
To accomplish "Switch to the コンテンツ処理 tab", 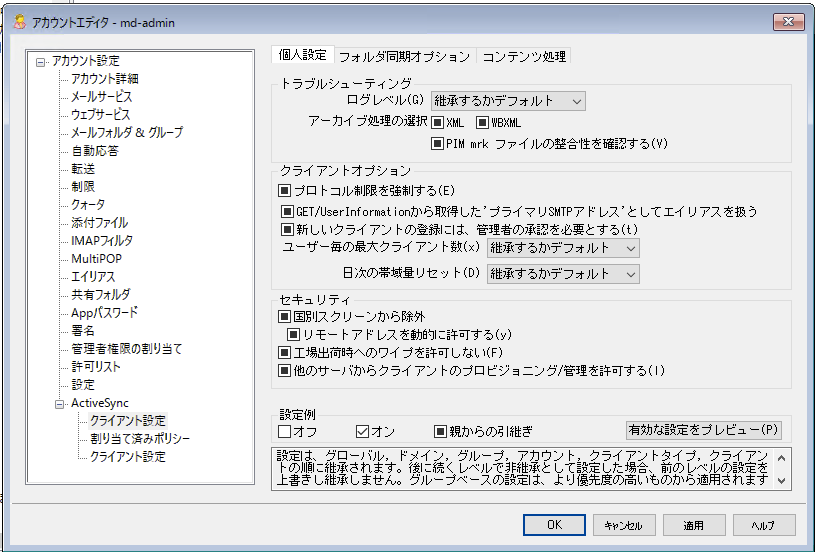I will 524,56.
